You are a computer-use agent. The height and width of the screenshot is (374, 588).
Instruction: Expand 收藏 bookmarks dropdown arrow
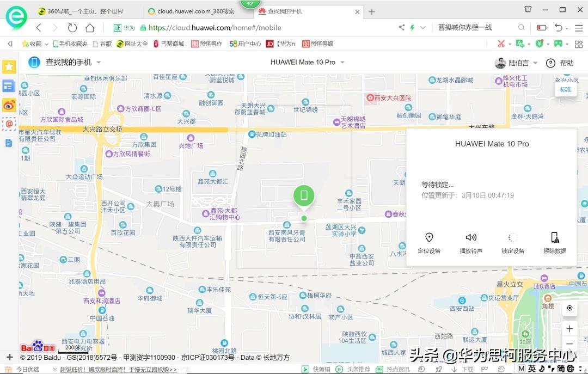(46, 44)
